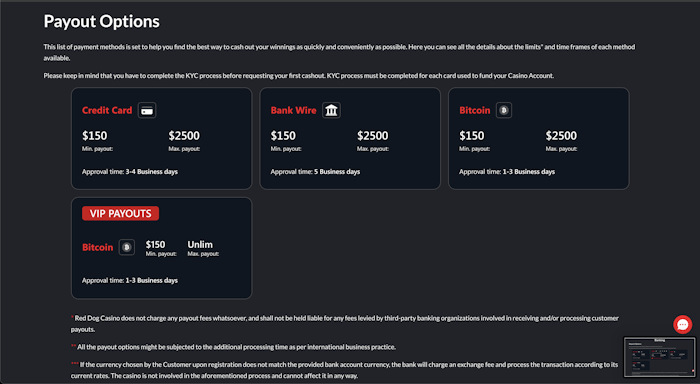Open the red live chat bubble
Image resolution: width=700 pixels, height=384 pixels.
coord(683,325)
